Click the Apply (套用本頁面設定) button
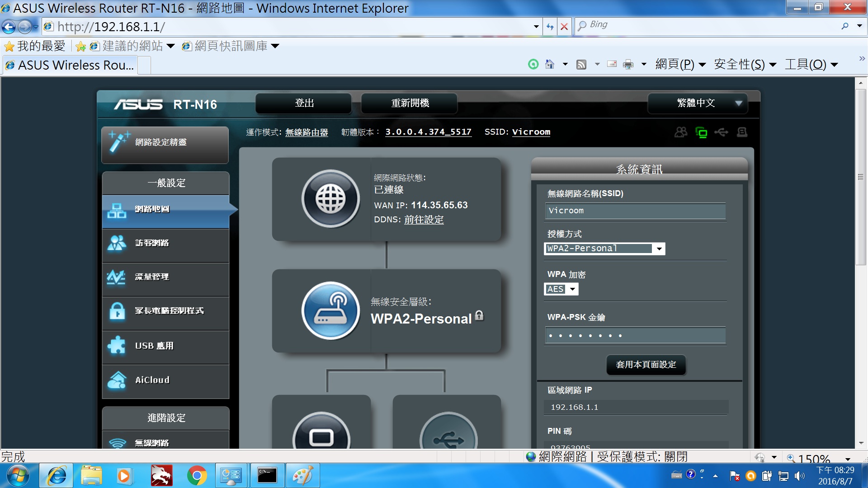This screenshot has height=488, width=868. tap(646, 365)
